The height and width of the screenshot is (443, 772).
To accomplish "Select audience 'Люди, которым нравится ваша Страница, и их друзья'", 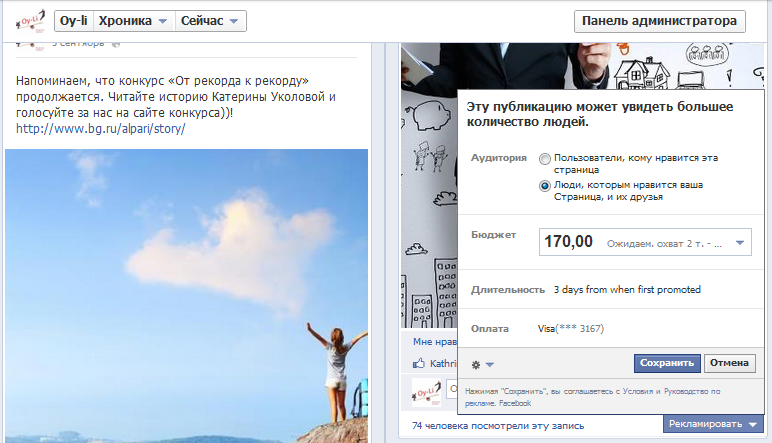I will coord(545,186).
